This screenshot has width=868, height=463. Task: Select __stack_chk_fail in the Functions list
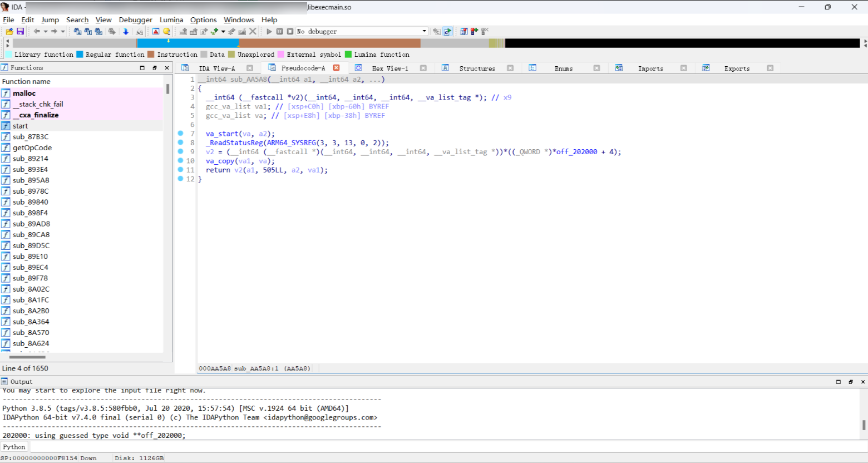pyautogui.click(x=82, y=104)
